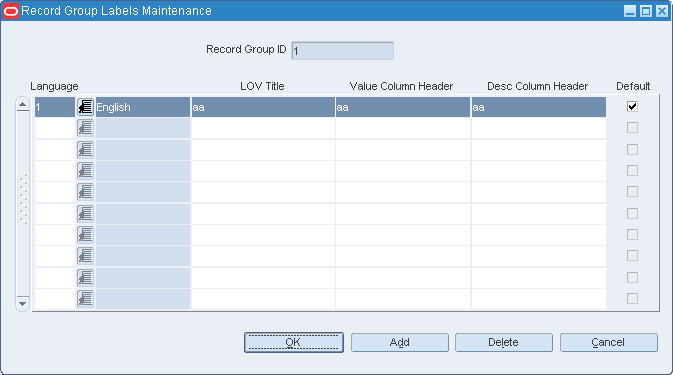This screenshot has height=375, width=673.
Task: Click the Add button
Action: (400, 342)
